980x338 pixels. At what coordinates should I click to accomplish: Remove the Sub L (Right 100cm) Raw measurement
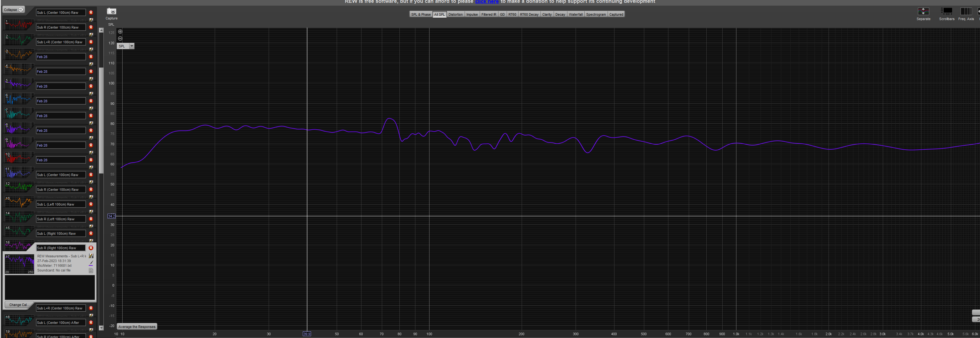point(91,233)
